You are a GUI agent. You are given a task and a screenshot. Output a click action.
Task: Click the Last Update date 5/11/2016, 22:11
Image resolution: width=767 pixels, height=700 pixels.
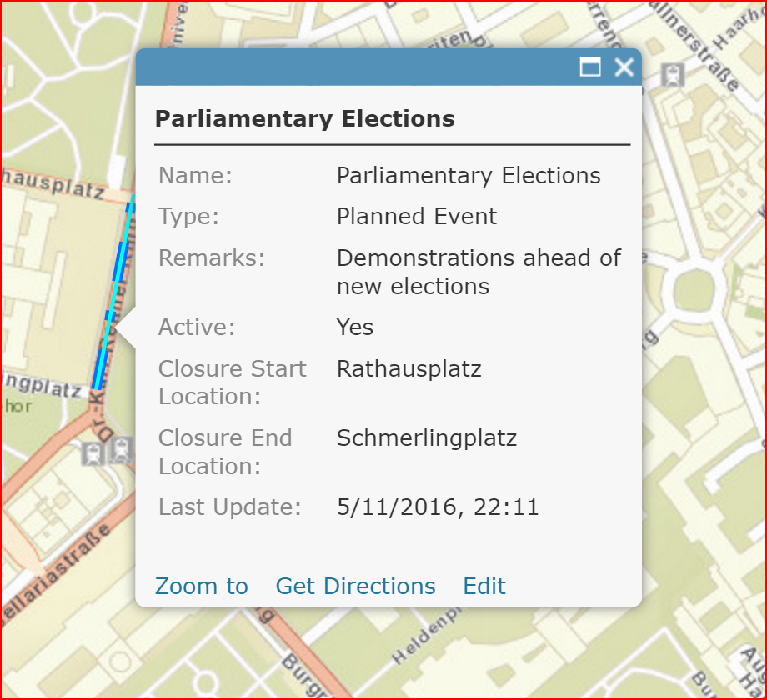click(438, 507)
